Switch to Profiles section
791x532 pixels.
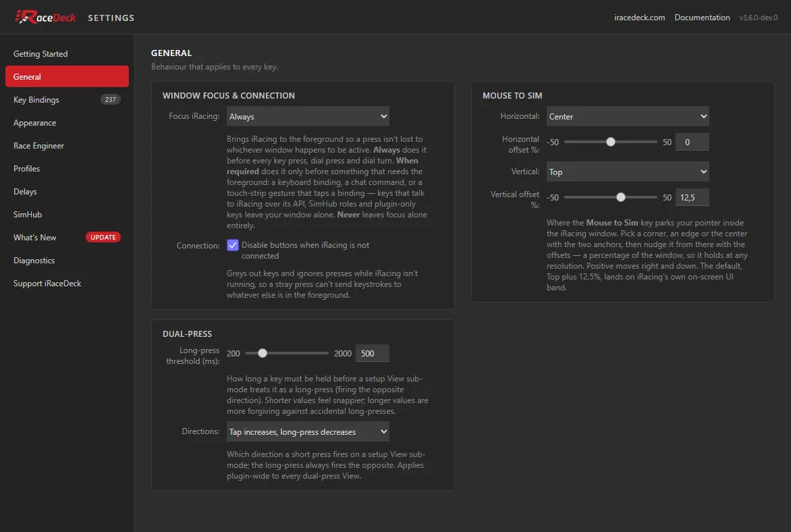[67, 169]
